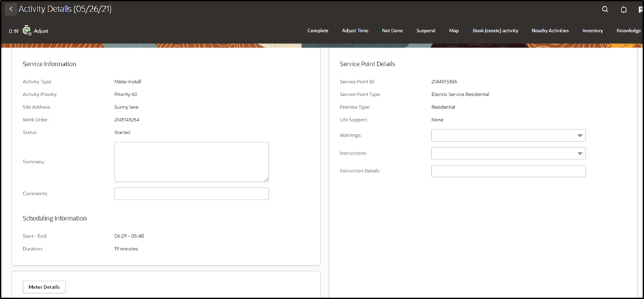
Task: Open notifications bell icon
Action: [x=624, y=10]
